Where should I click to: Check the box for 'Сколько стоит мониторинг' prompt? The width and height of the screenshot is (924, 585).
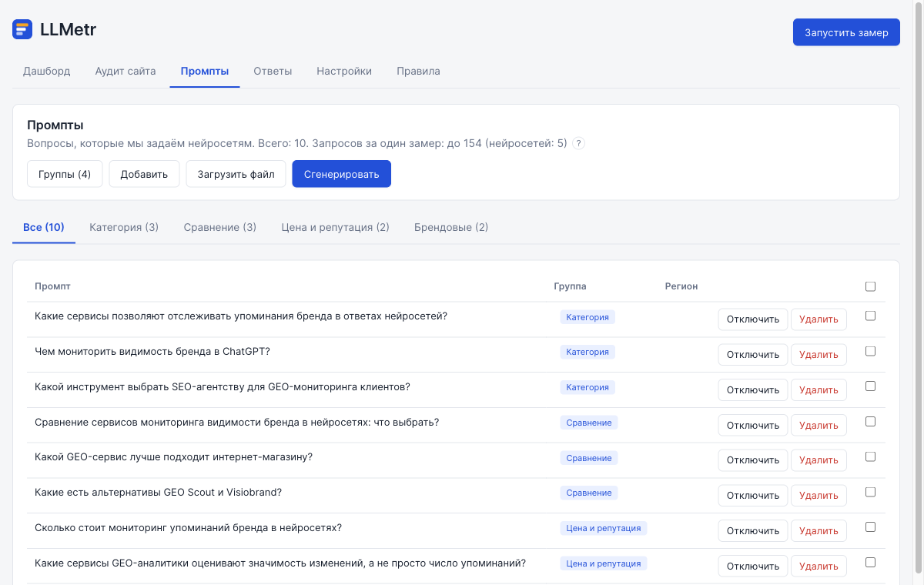(870, 527)
